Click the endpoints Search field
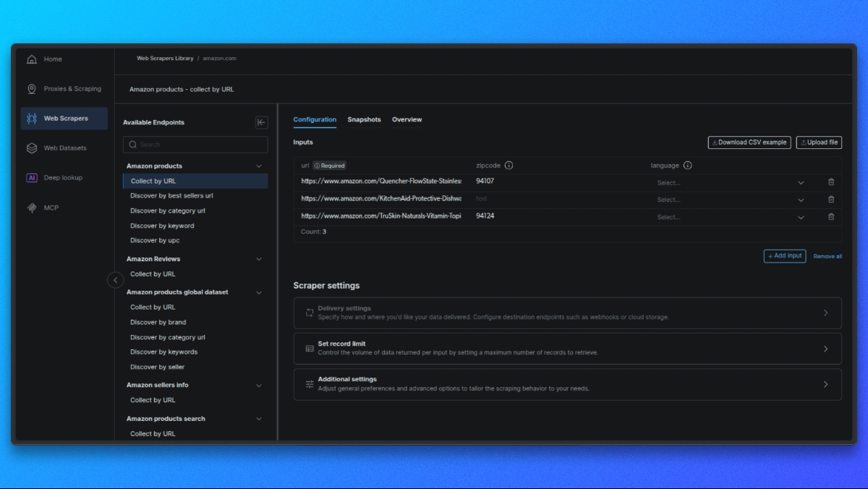This screenshot has width=868, height=489. 195,145
